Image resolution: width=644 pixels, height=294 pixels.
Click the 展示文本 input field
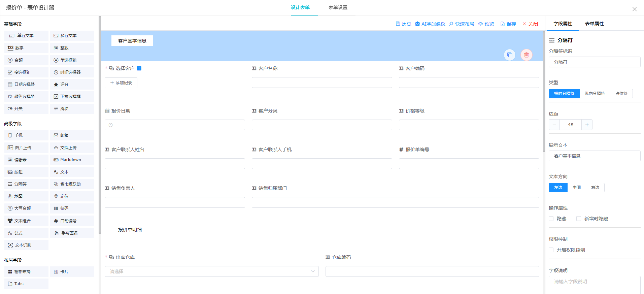click(x=595, y=156)
